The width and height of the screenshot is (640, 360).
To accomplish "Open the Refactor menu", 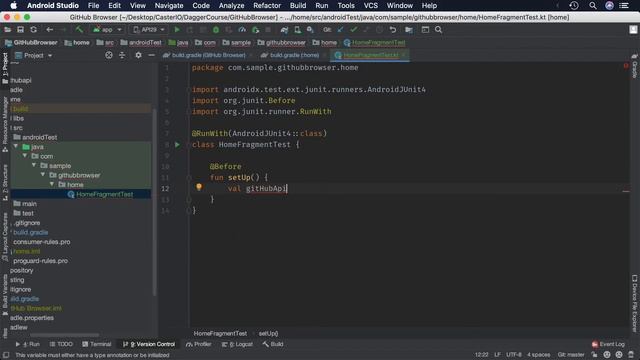I will [x=267, y=6].
